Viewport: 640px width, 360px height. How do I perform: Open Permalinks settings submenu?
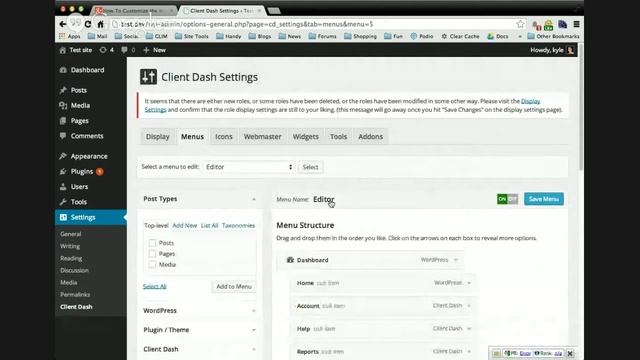(75, 295)
